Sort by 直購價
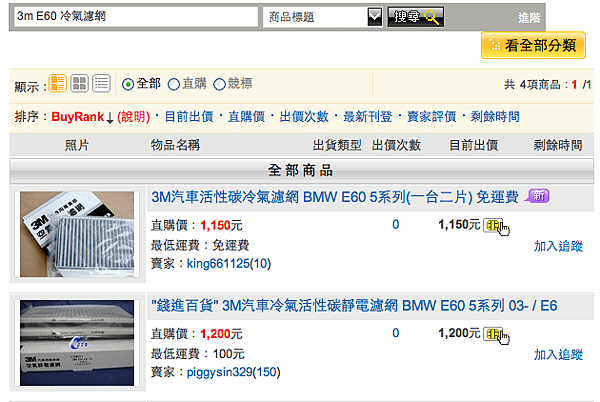Viewport: 600px width, 402px height. (x=246, y=117)
